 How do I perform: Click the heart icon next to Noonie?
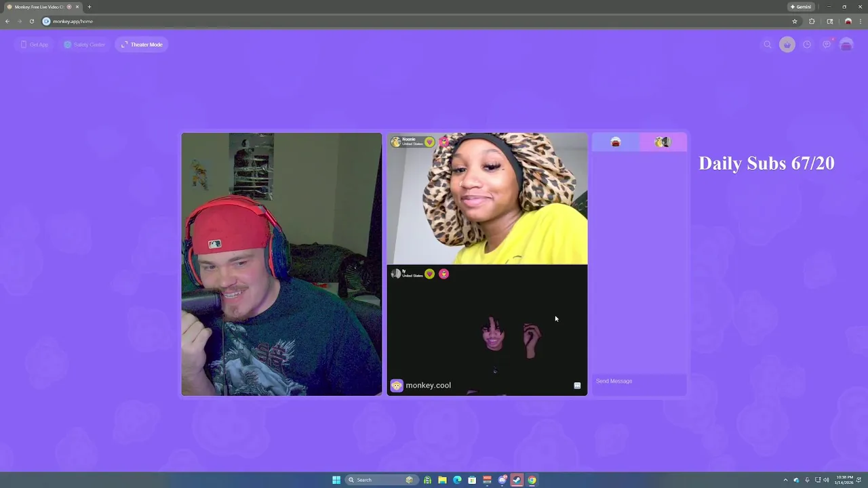click(429, 142)
